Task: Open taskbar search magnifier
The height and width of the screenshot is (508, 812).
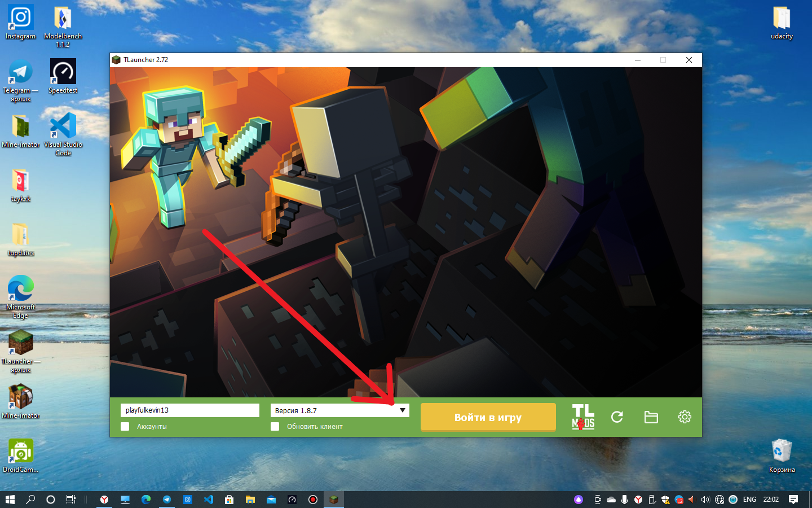Action: [30, 500]
